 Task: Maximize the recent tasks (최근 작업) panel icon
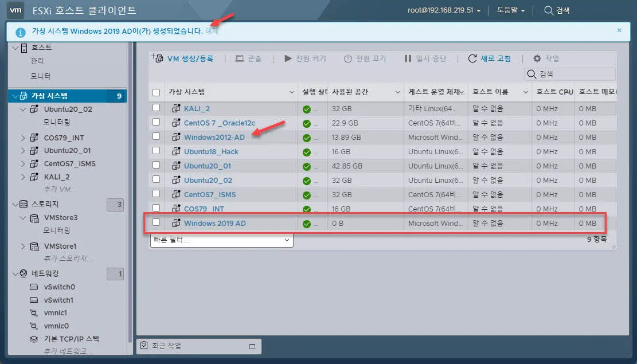(252, 346)
